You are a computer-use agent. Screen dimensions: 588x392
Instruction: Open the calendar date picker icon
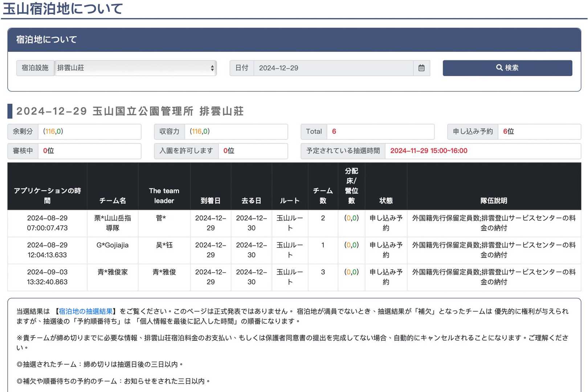click(421, 68)
